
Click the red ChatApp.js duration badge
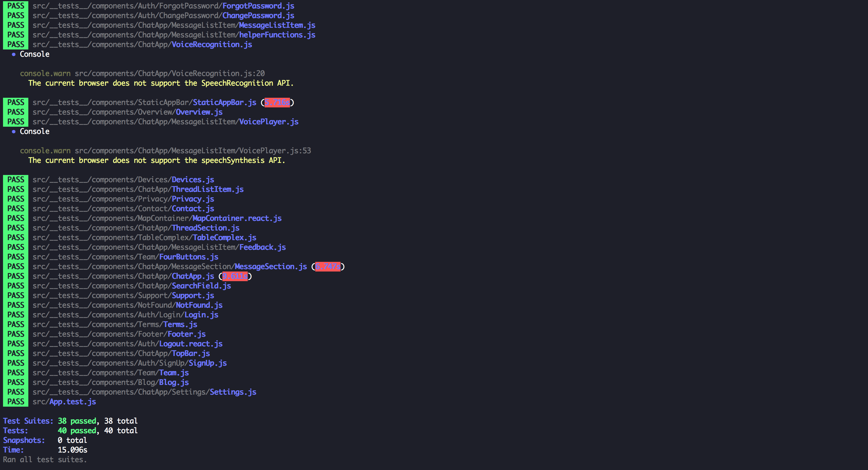pos(235,276)
